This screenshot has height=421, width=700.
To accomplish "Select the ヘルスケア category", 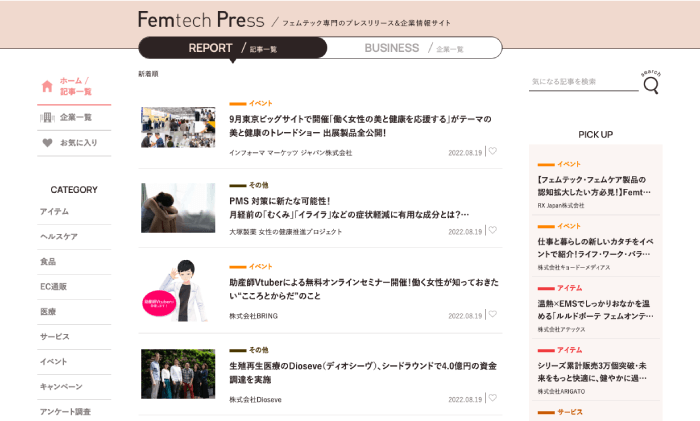I will 59,236.
